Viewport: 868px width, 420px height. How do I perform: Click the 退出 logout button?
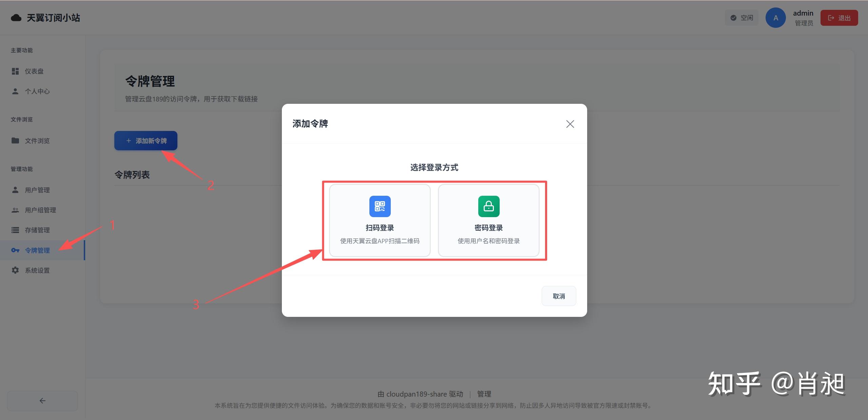(838, 18)
